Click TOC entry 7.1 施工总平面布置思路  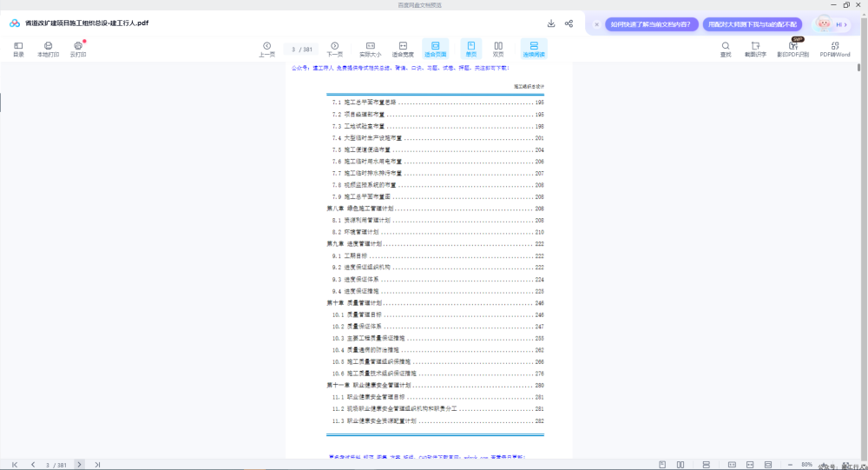click(x=437, y=103)
